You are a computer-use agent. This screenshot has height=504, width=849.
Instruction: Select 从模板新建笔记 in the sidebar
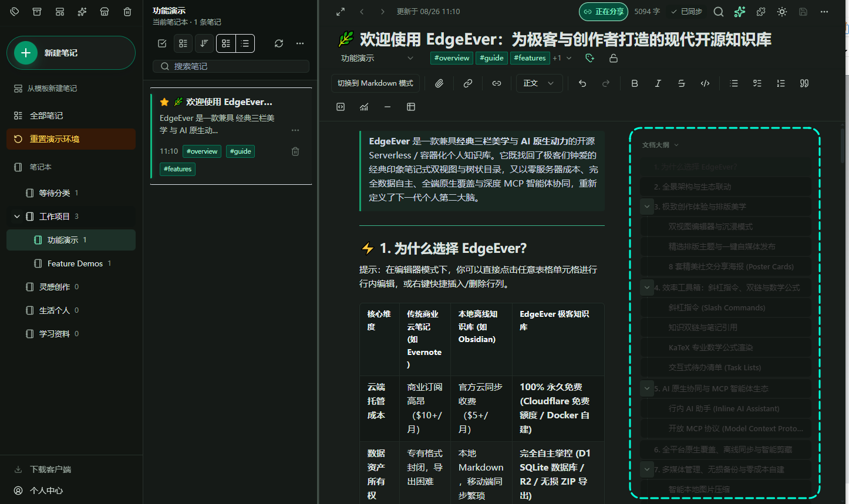71,89
